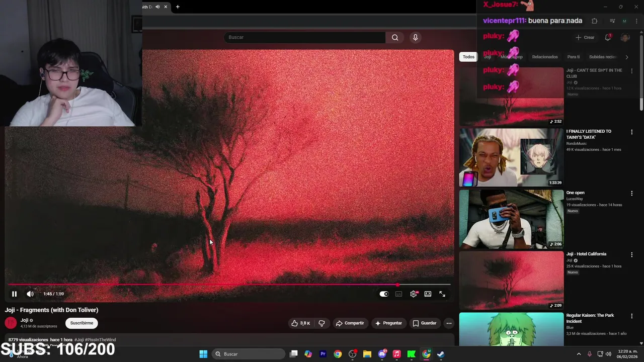
Task: Click the YouTube Buscar search field
Action: 304,37
